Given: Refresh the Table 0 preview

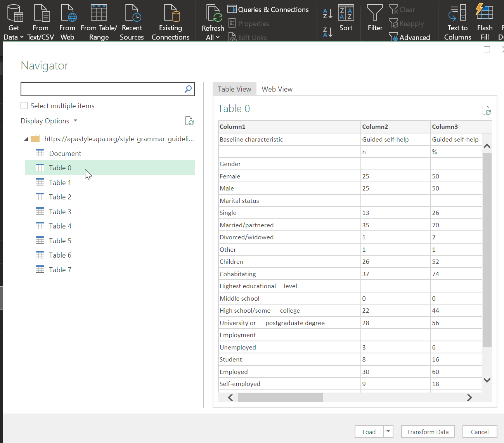Looking at the screenshot, I should click(487, 111).
